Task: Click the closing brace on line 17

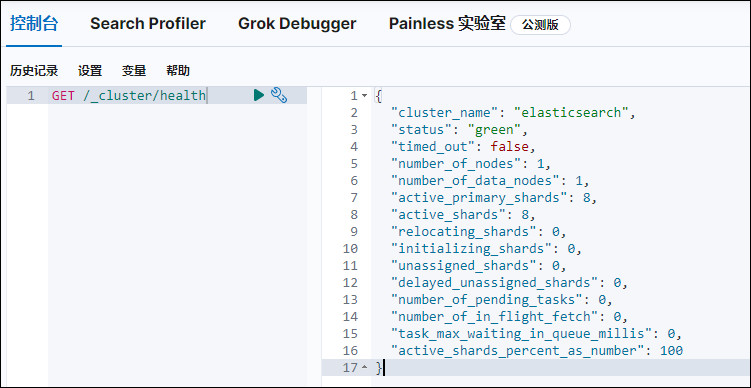Action: pyautogui.click(x=379, y=367)
